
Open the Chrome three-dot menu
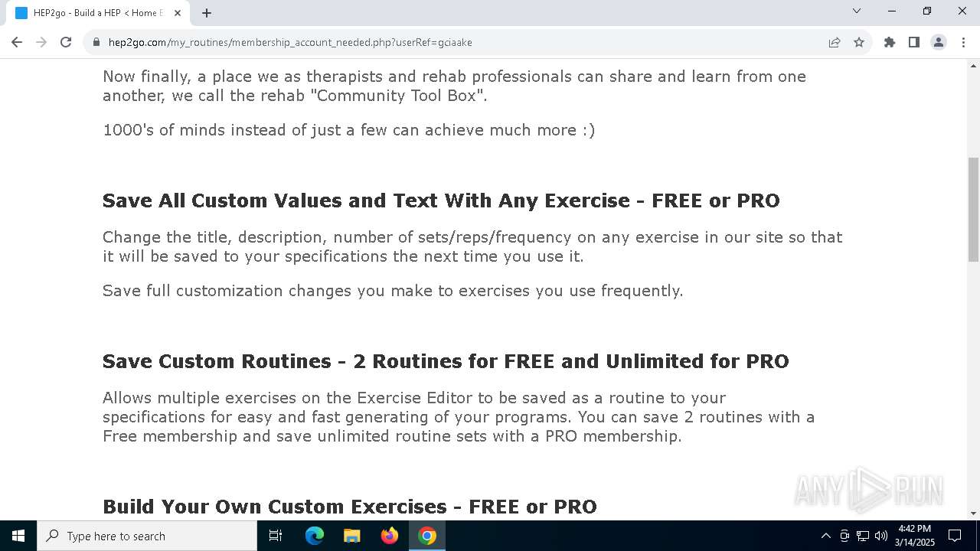pos(962,42)
